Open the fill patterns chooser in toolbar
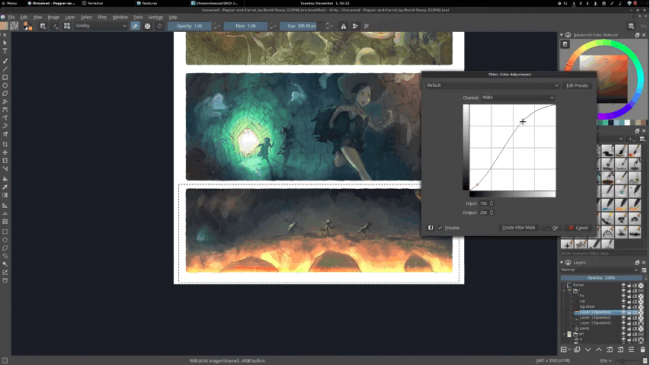Image resolution: width=650 pixels, height=365 pixels. point(14,26)
